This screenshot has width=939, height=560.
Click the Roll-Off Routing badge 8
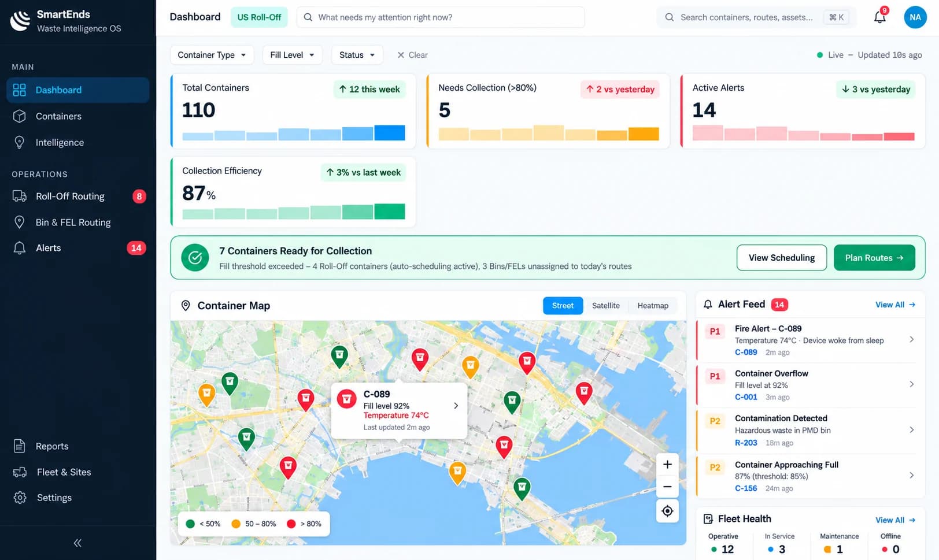click(x=139, y=196)
